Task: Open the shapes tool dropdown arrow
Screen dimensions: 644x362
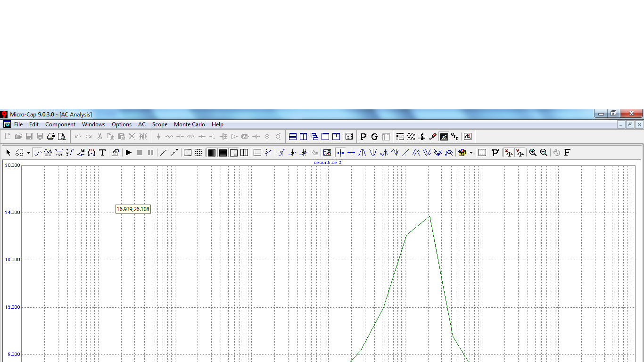Action: pos(28,153)
